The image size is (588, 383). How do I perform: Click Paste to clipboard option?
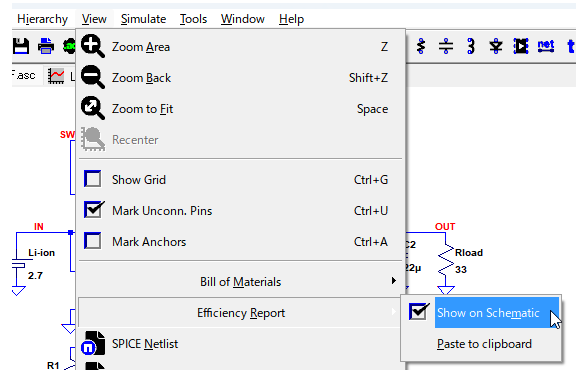click(x=482, y=344)
